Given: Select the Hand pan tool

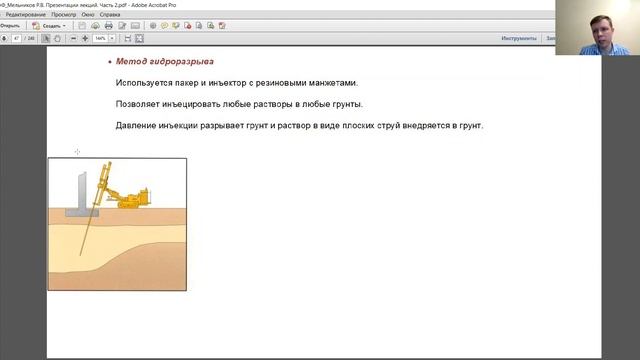Looking at the screenshot, I should point(57,38).
